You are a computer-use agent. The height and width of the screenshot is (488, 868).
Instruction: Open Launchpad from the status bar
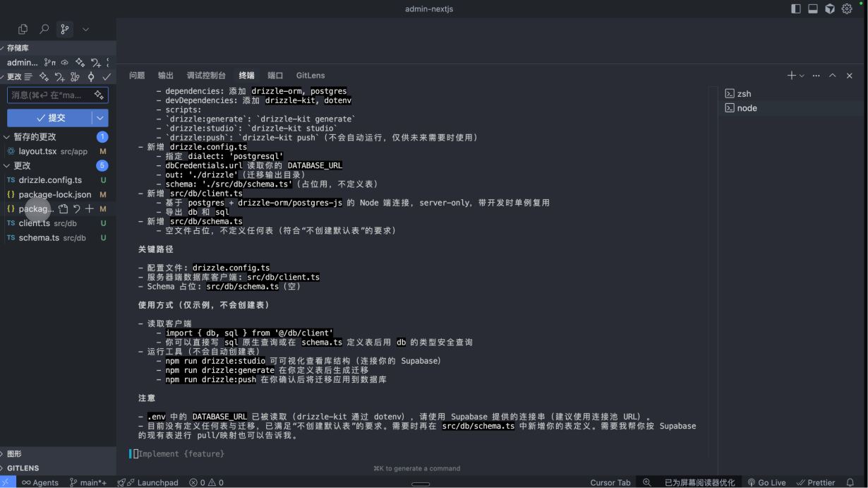click(x=151, y=482)
